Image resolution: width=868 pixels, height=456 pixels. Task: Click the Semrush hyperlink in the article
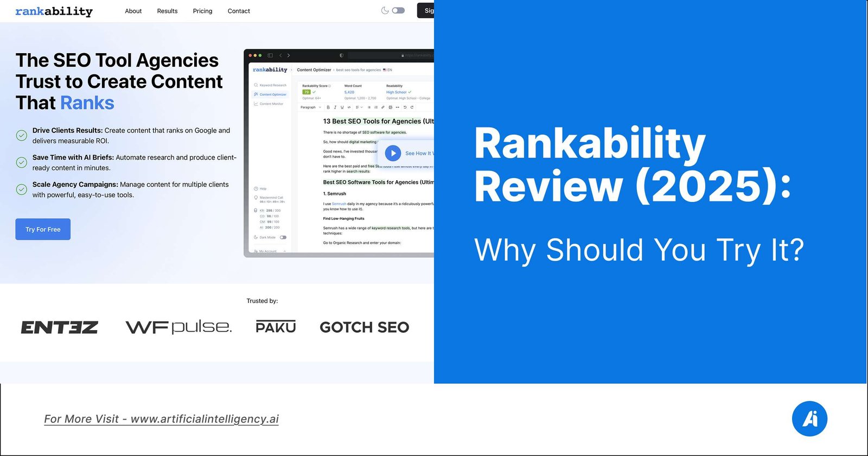point(339,204)
